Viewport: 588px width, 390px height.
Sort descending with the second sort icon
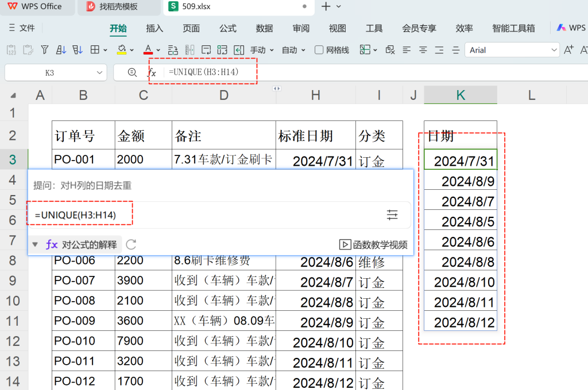coord(78,50)
